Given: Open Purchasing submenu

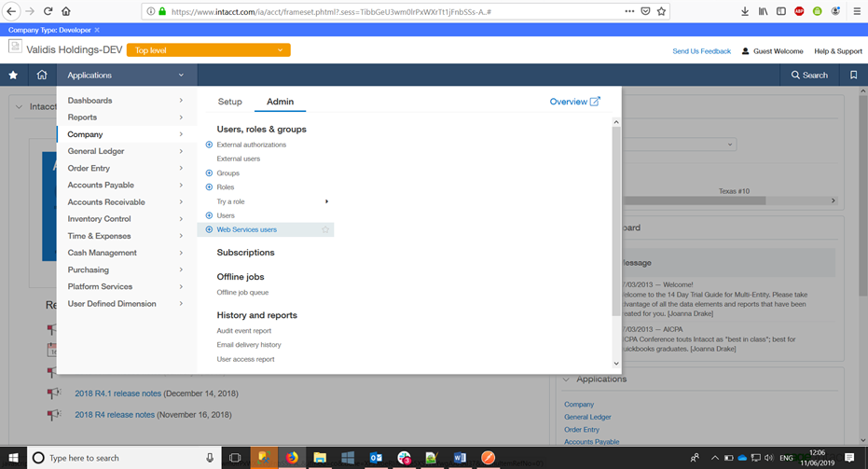Looking at the screenshot, I should 126,269.
